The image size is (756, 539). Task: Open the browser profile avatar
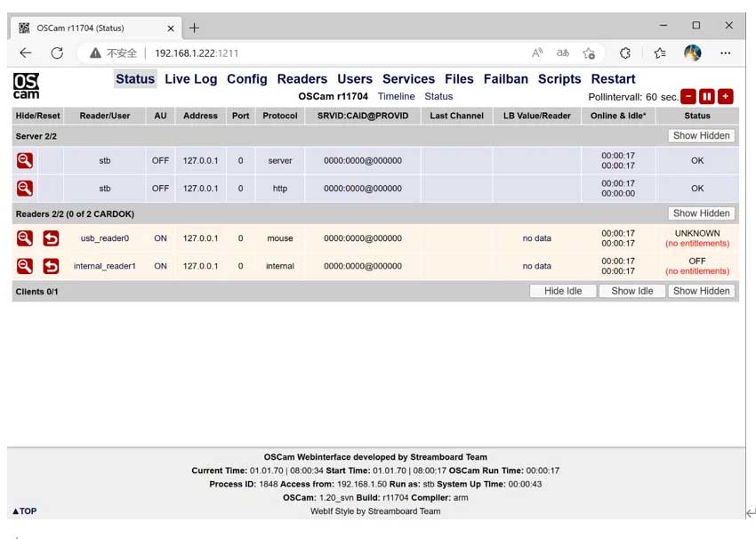pyautogui.click(x=693, y=53)
